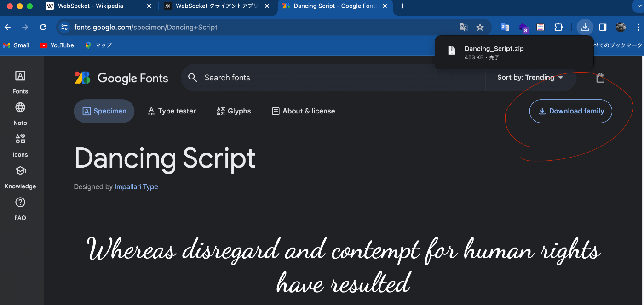Open the site information icon in address bar
This screenshot has width=644, height=305.
point(64,27)
